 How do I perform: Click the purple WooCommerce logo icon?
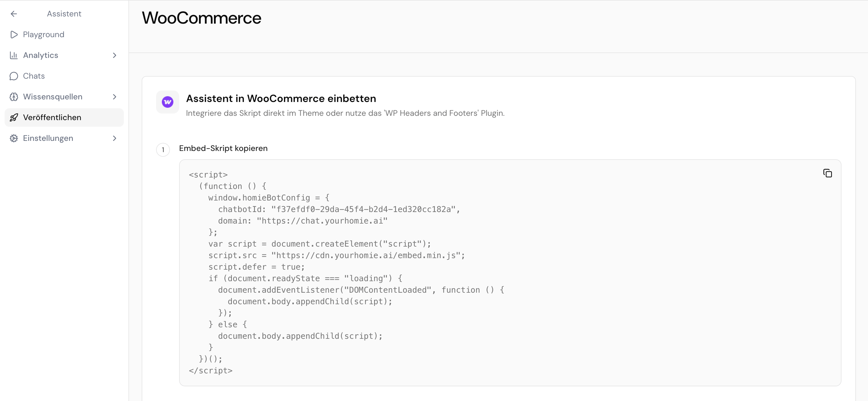[168, 102]
